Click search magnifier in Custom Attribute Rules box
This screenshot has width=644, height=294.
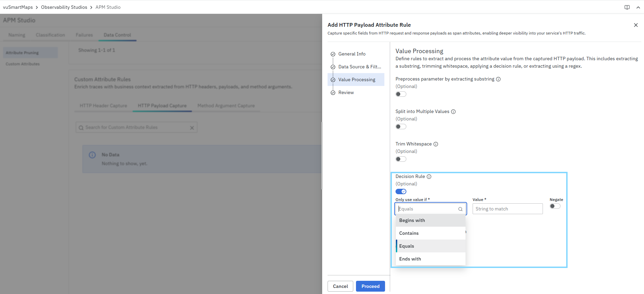tap(81, 128)
